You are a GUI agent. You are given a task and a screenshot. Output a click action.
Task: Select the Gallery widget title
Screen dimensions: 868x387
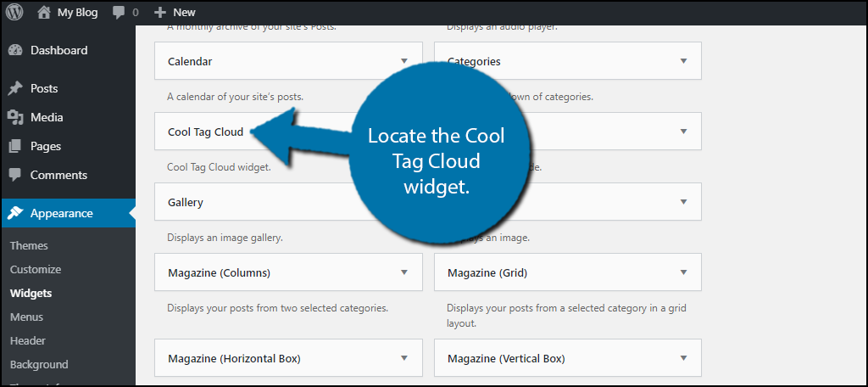pos(186,202)
